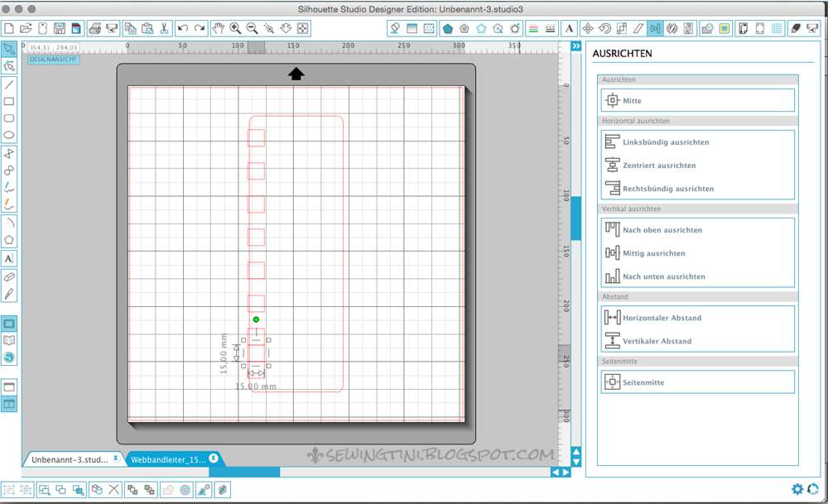Click vertical scrollbar down arrow
Viewport: 828px width, 504px height.
pos(576,462)
